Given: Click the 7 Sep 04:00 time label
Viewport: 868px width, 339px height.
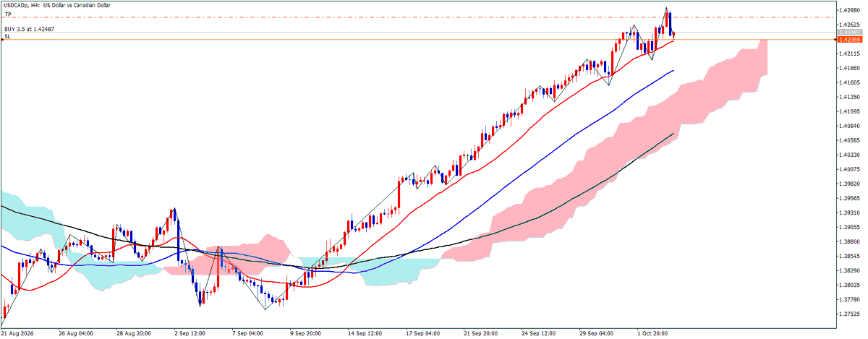Looking at the screenshot, I should click(x=248, y=334).
